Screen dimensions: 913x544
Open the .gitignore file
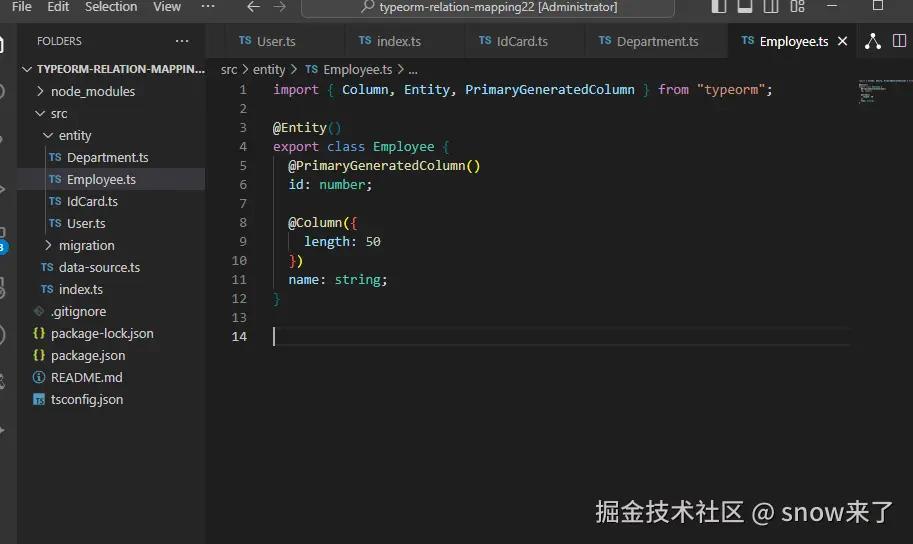[x=111, y=312]
